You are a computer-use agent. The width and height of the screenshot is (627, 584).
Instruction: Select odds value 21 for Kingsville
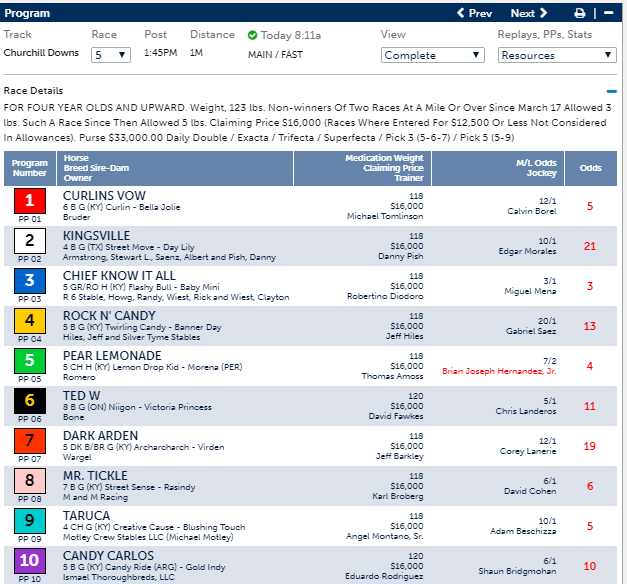590,245
